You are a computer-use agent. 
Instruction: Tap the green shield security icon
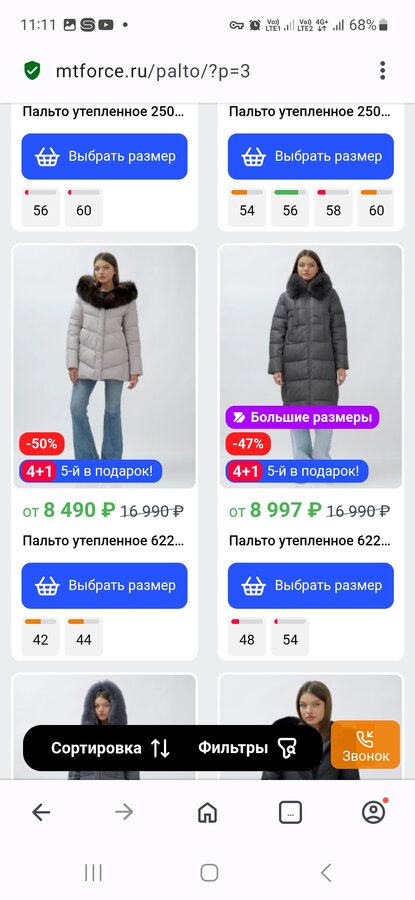tap(32, 71)
